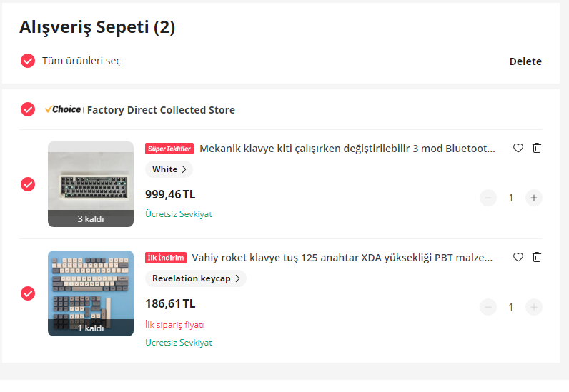Image resolution: width=569 pixels, height=392 pixels.
Task: Click the Delete button for selected items
Action: click(x=525, y=61)
